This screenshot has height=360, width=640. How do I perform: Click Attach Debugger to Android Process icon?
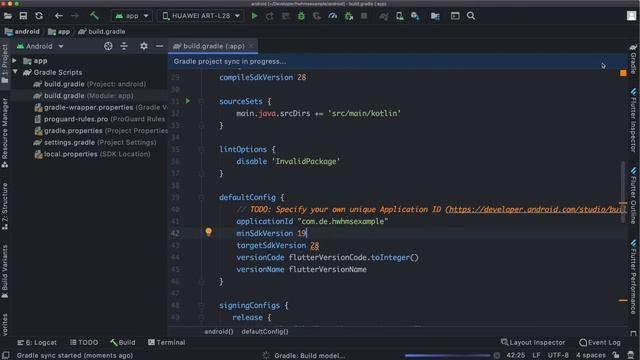pyautogui.click(x=349, y=16)
